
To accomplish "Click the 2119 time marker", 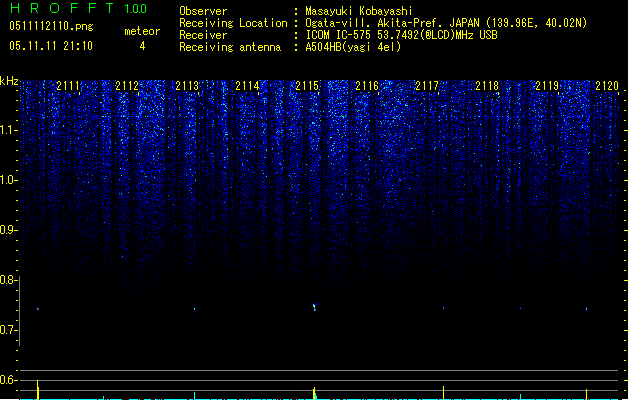I will point(547,86).
